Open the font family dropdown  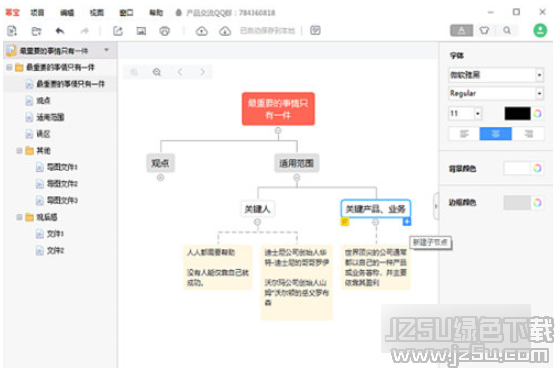tap(496, 75)
